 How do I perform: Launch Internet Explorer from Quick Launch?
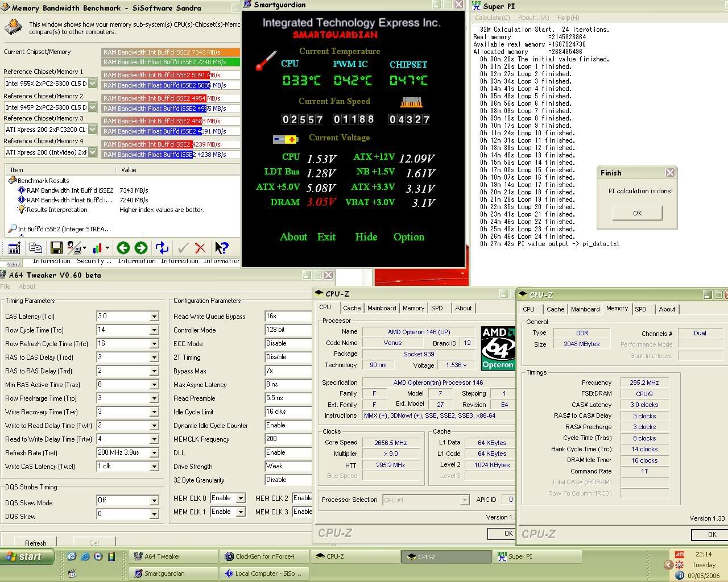coord(85,556)
